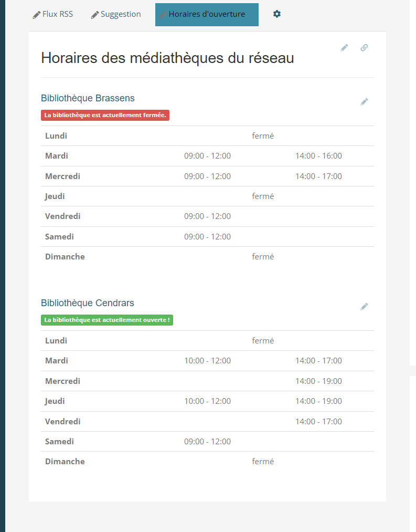Click the red 'actuellement fermée' status badge

[x=105, y=114]
